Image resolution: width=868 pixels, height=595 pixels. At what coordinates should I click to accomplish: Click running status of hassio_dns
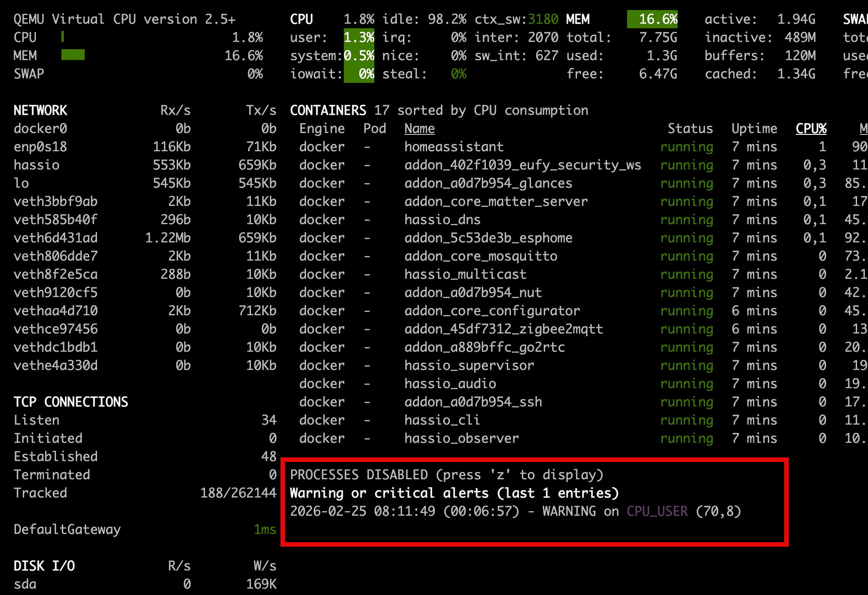coord(686,220)
